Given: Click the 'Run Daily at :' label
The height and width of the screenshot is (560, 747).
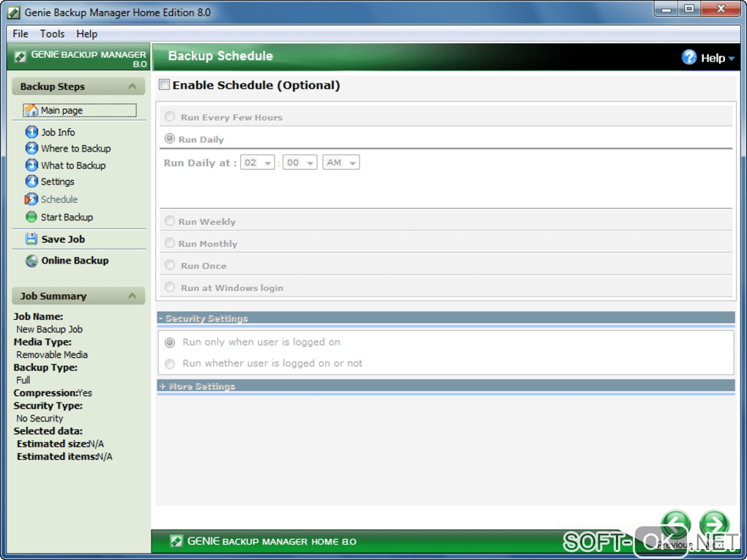Looking at the screenshot, I should point(200,163).
